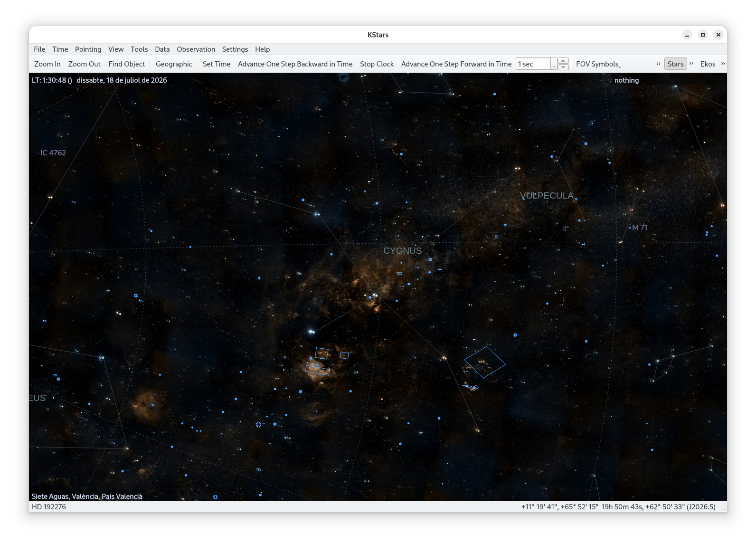Open the Find Object dialog
Image resolution: width=756 pixels, height=544 pixels.
(x=127, y=64)
